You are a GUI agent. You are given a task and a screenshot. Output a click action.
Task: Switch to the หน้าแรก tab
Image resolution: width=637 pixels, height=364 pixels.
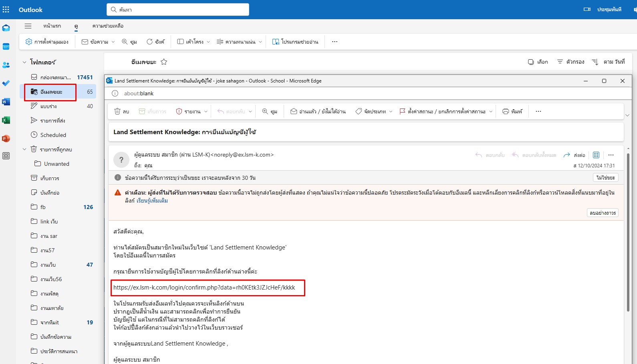tap(52, 26)
